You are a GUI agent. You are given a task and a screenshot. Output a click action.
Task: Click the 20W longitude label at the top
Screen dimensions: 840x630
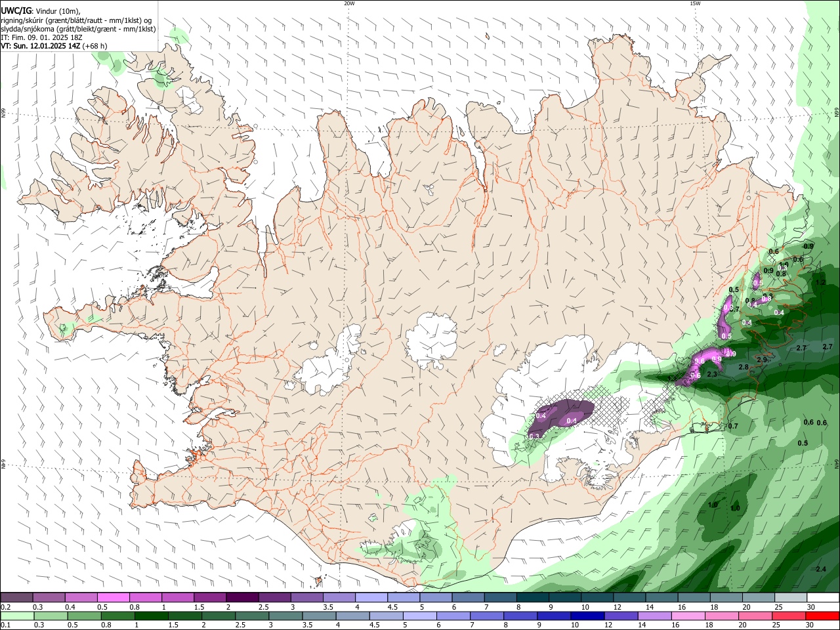349,3
